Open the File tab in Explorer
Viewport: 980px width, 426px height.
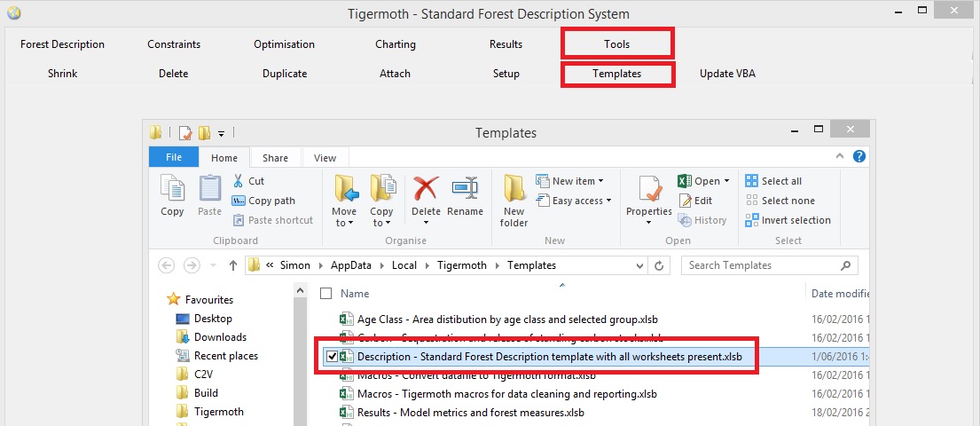pos(174,158)
